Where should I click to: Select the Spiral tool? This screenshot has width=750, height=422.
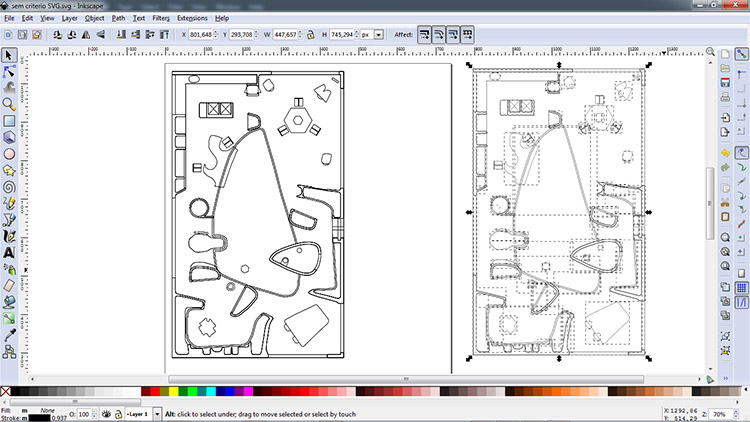point(9,187)
